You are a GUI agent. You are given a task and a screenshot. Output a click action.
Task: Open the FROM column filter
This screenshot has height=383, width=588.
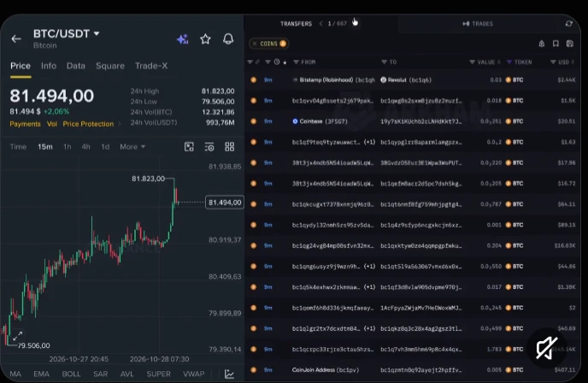[x=297, y=62]
